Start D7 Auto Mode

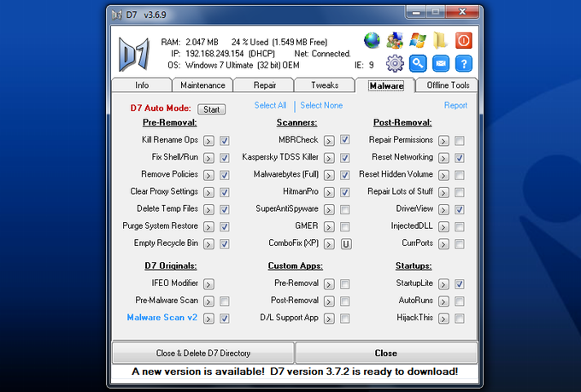pos(212,109)
